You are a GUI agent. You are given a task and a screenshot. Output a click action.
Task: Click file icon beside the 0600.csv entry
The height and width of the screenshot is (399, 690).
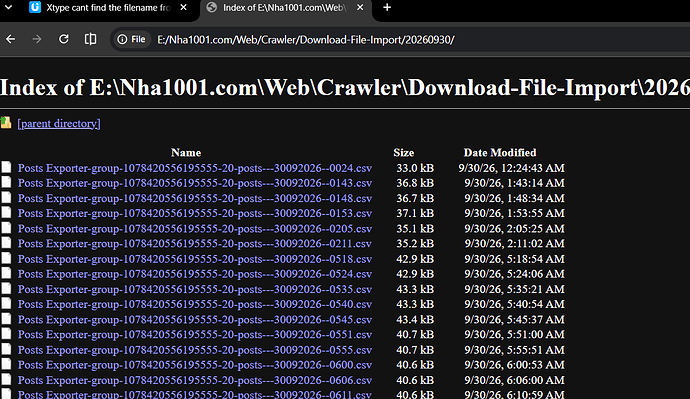6,364
